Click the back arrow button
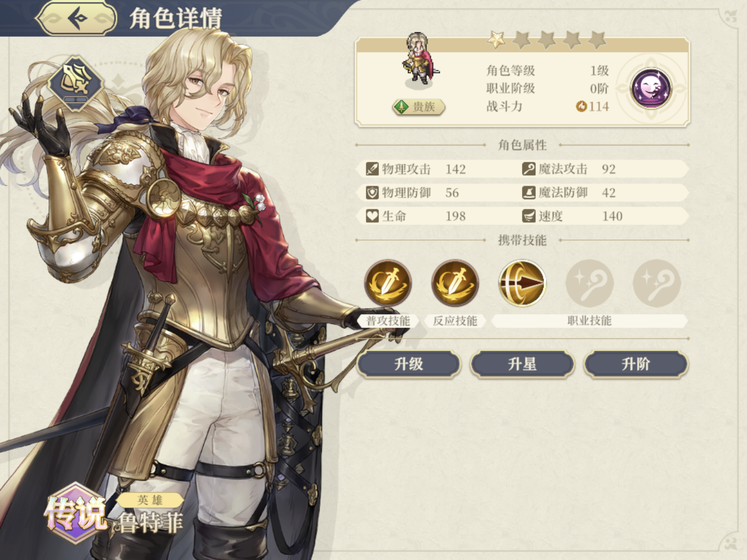The width and height of the screenshot is (747, 560). pyautogui.click(x=76, y=17)
